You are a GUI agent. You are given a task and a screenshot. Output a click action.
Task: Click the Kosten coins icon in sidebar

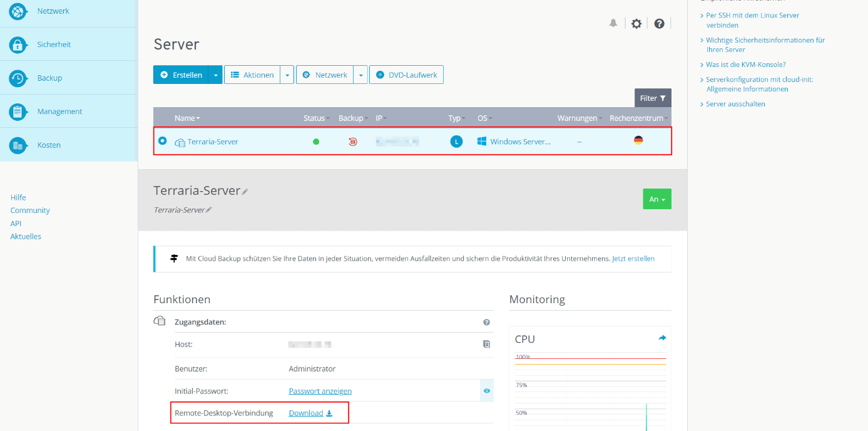(18, 145)
